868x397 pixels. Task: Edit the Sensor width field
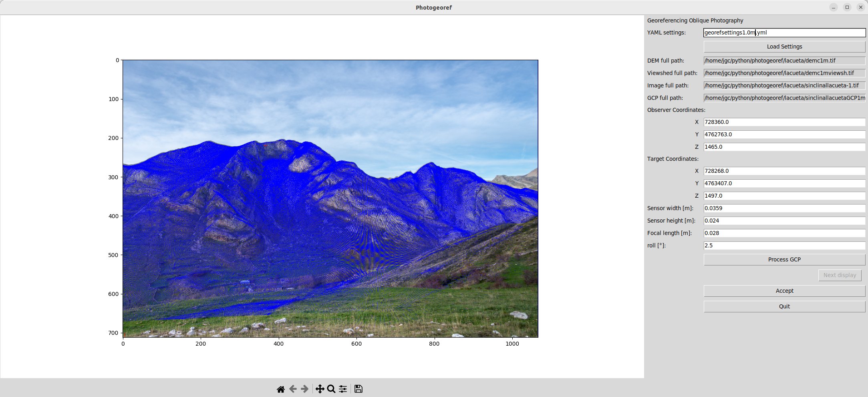pos(784,208)
